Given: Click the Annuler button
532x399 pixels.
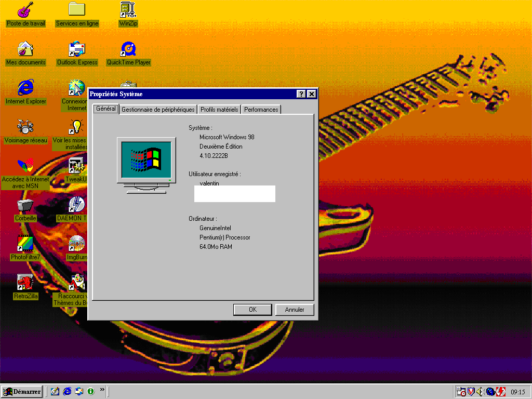Looking at the screenshot, I should pos(295,310).
